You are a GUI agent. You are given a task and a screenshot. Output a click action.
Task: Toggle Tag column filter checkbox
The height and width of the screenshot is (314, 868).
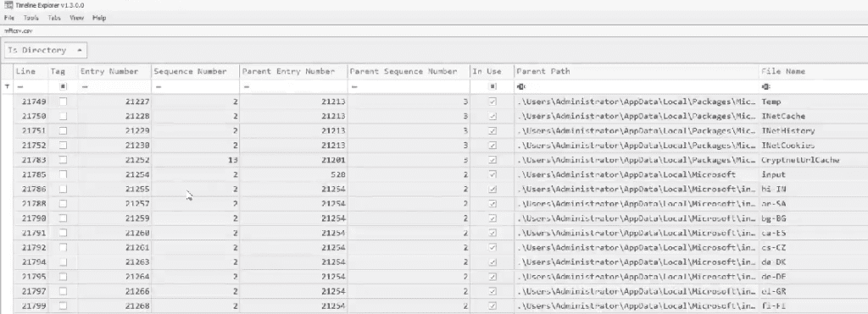(x=63, y=87)
